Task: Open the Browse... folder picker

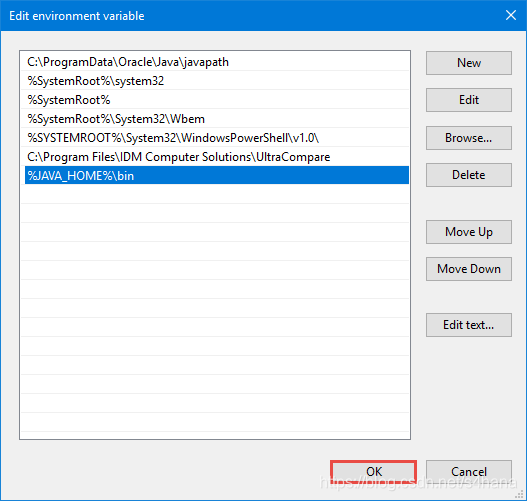Action: (469, 138)
